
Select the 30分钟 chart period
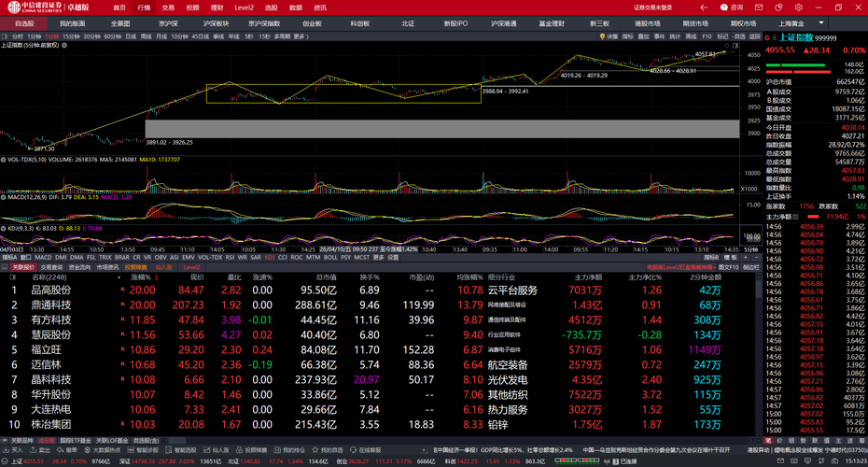tap(91, 36)
